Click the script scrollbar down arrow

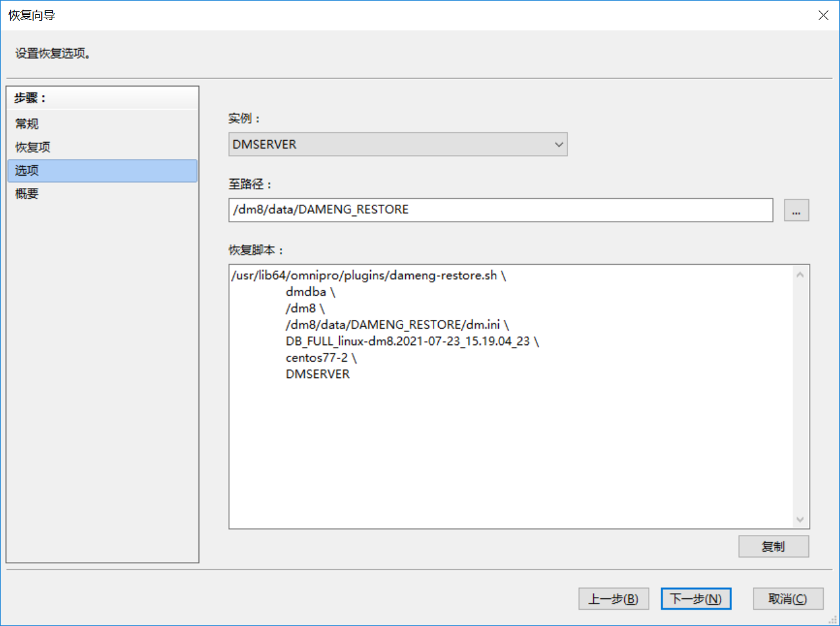tap(800, 519)
